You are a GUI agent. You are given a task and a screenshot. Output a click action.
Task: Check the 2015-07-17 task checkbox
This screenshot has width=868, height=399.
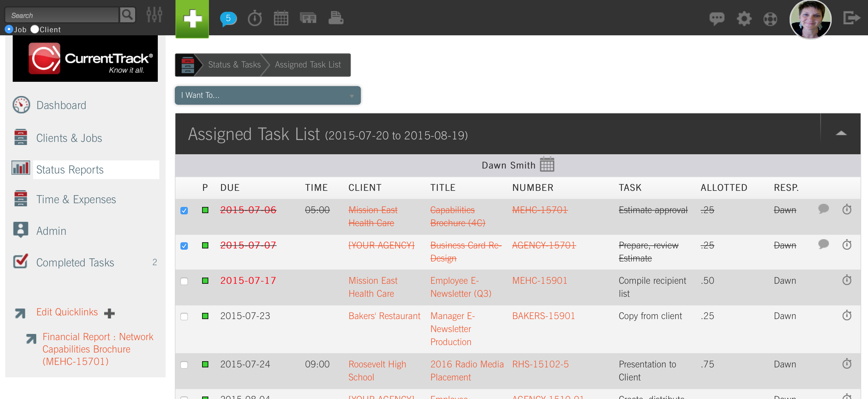click(184, 281)
